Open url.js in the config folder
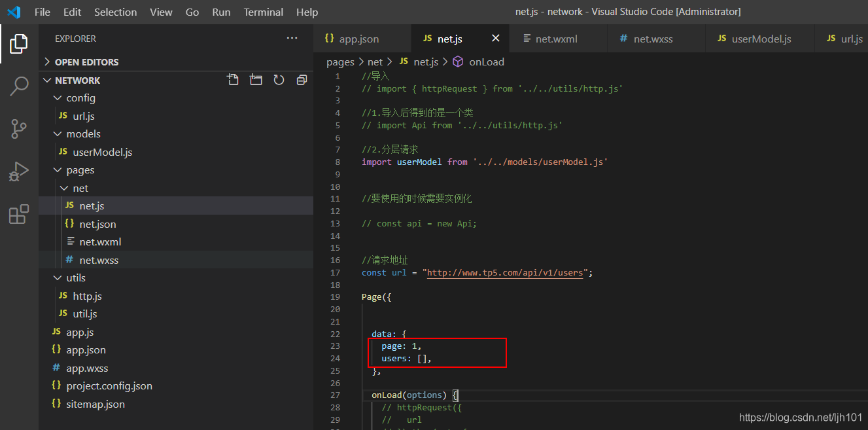Image resolution: width=868 pixels, height=430 pixels. pos(176,116)
